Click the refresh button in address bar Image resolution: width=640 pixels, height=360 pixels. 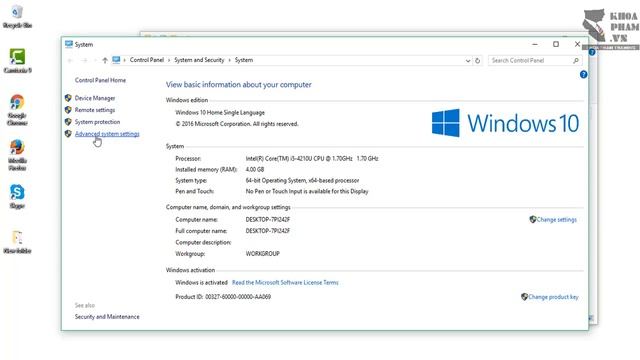[x=477, y=60]
